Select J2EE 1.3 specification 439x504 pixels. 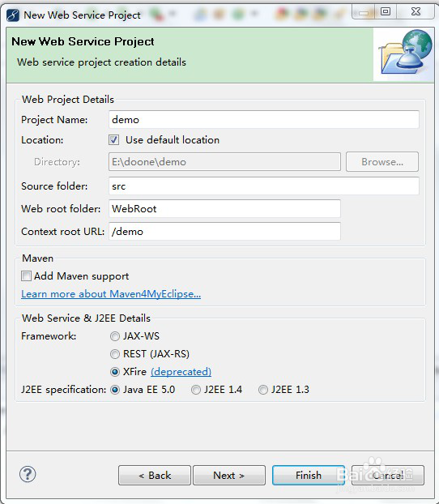tap(263, 390)
